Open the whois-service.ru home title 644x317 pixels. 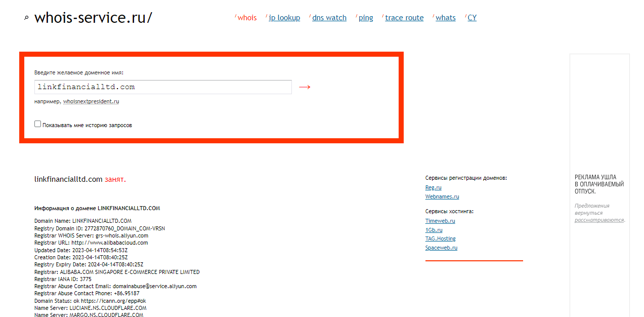pos(93,18)
